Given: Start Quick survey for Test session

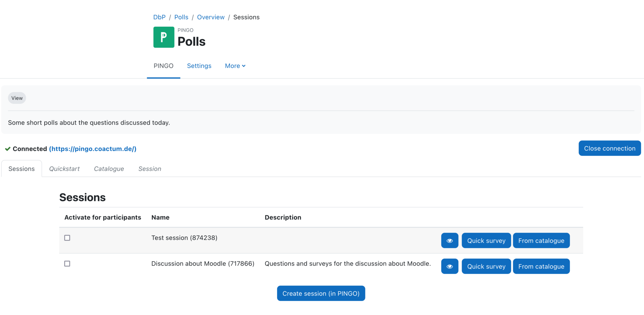Looking at the screenshot, I should [486, 241].
